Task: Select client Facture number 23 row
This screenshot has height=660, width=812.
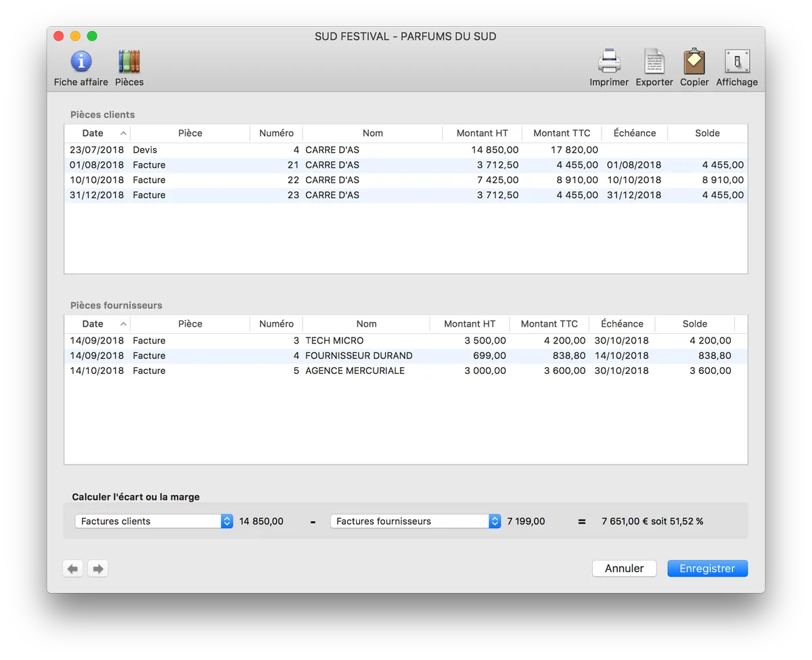Action: pos(406,195)
